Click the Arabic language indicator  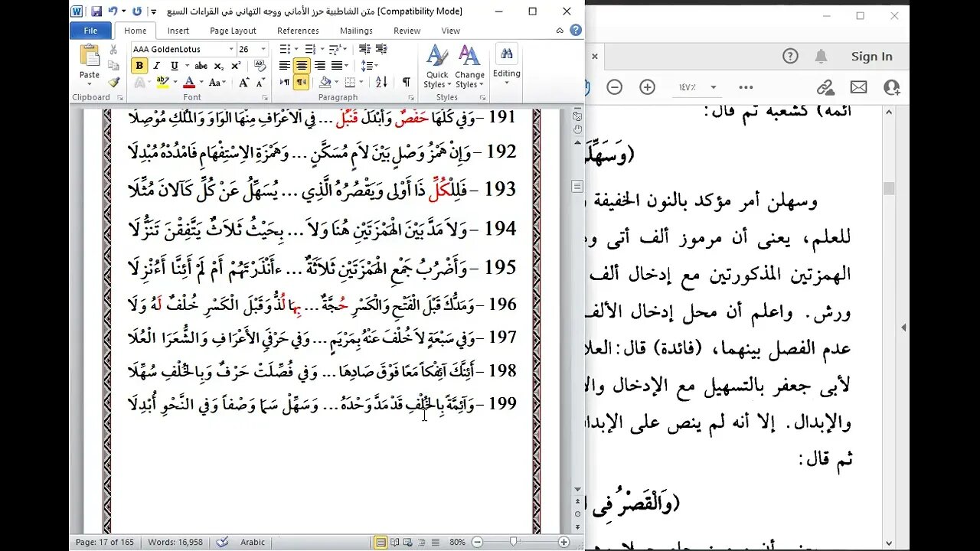252,542
